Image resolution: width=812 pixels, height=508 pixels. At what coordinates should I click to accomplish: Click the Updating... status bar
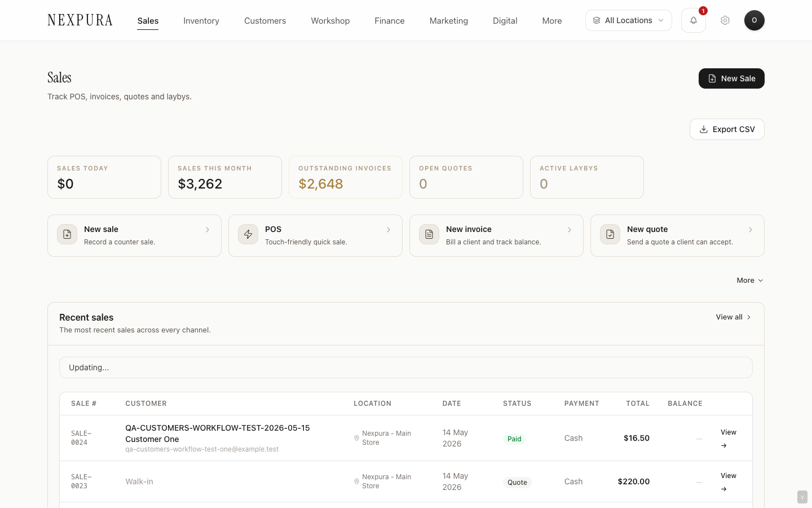click(x=406, y=367)
